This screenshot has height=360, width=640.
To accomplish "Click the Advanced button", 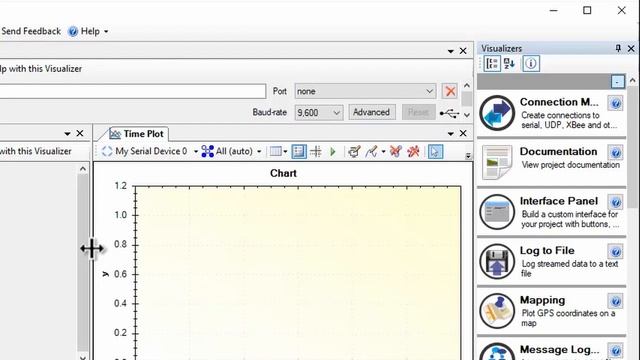I will 371,112.
